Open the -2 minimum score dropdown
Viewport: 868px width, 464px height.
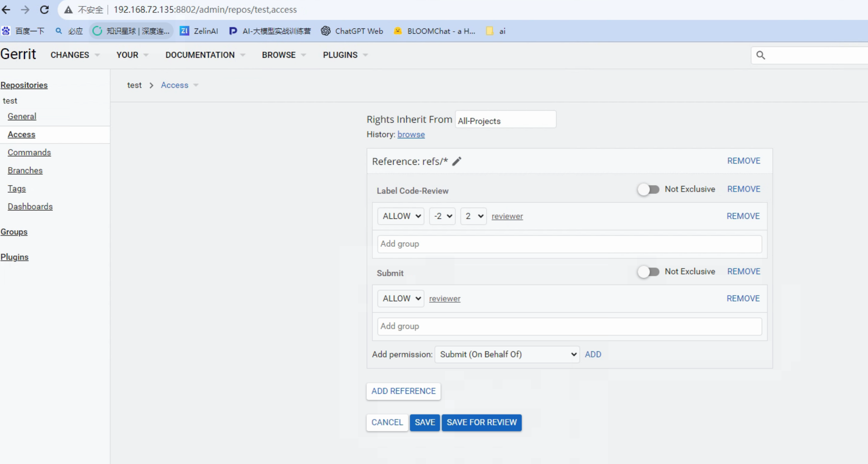442,216
